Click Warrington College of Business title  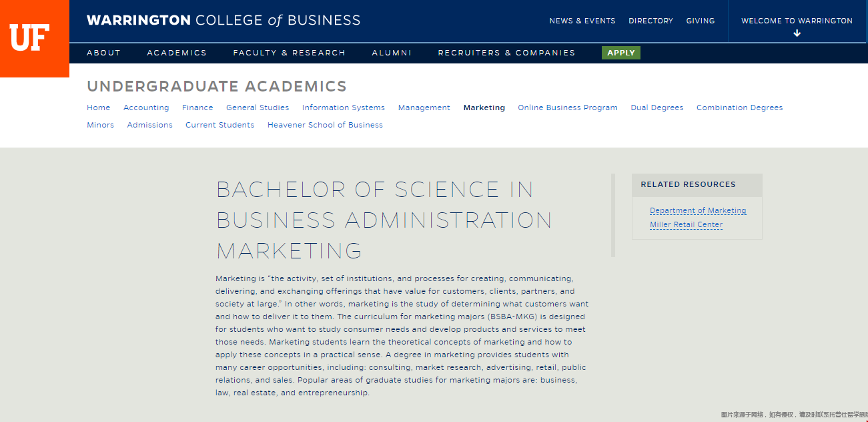(x=224, y=21)
